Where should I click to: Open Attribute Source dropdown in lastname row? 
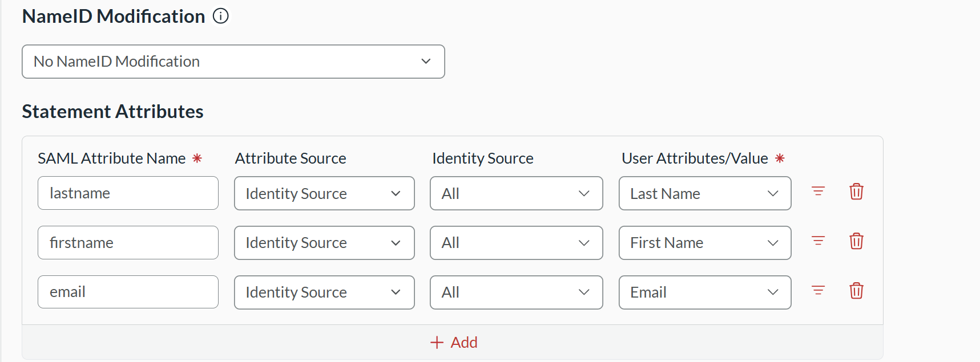click(x=324, y=193)
